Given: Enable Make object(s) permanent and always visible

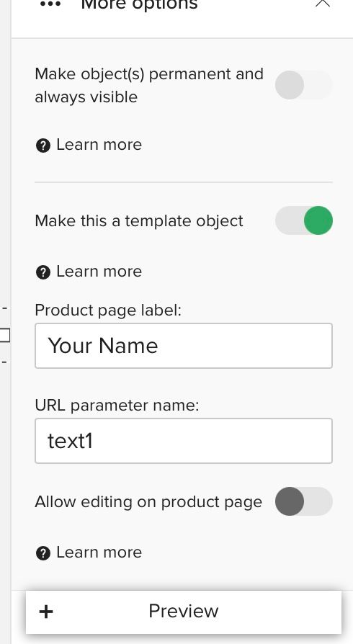Looking at the screenshot, I should [304, 85].
